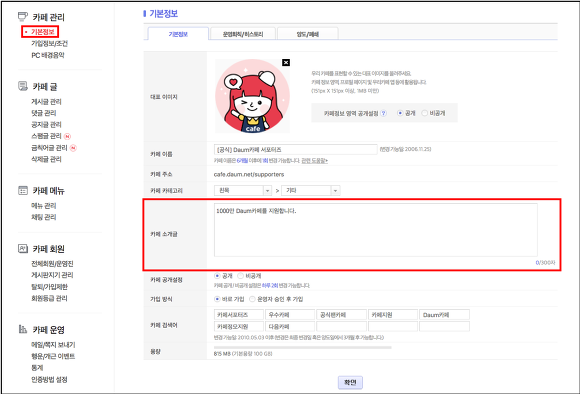Go to 공지글 관리

[x=46, y=124]
